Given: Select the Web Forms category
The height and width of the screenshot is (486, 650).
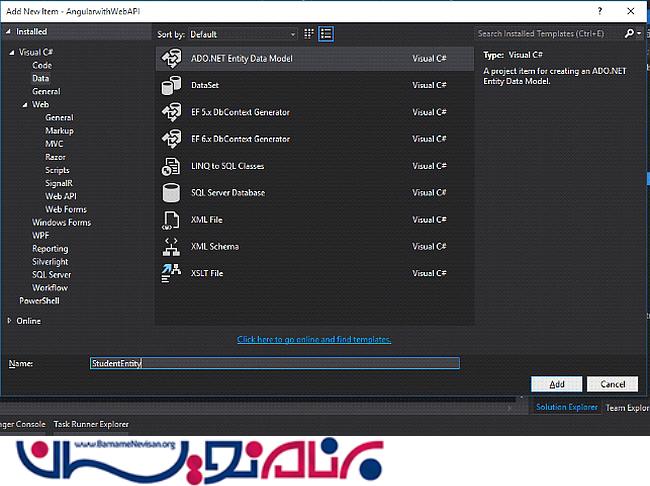Looking at the screenshot, I should 66,209.
